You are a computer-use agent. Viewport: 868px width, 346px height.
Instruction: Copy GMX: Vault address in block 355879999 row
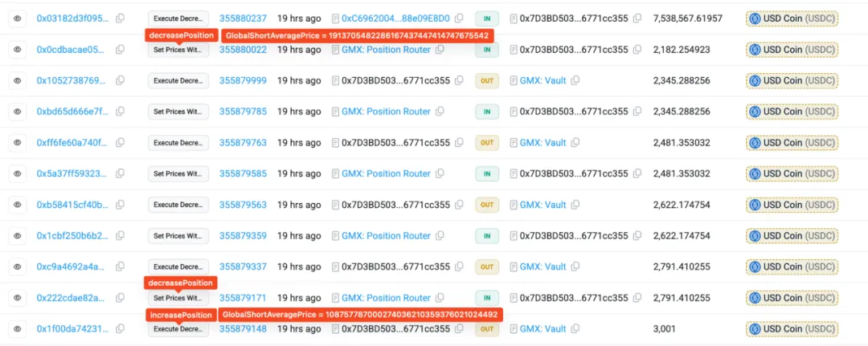pyautogui.click(x=575, y=80)
